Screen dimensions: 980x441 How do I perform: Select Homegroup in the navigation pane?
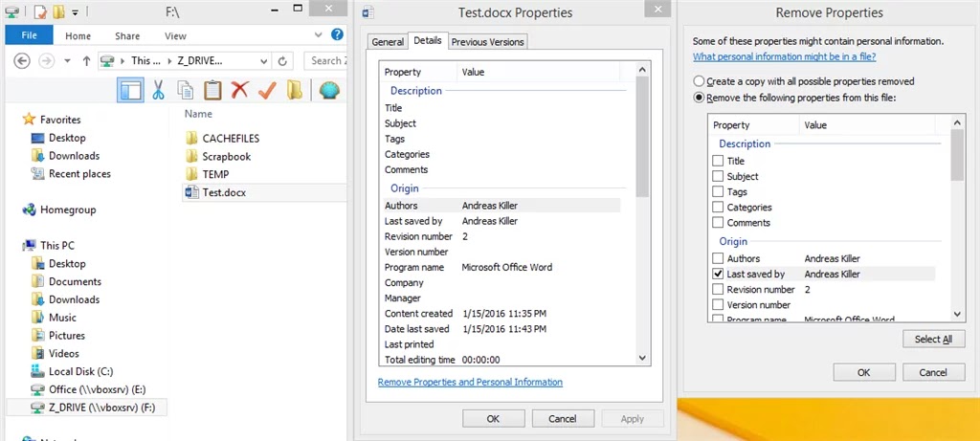[x=68, y=209]
